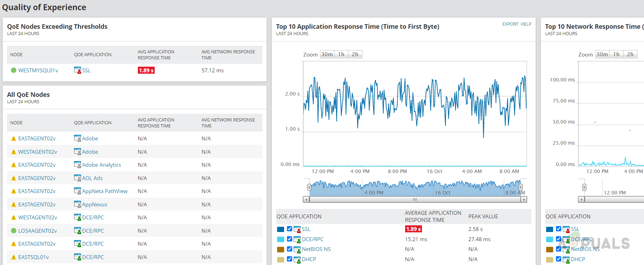Uncheck the SSL series in Application Response legend
The width and height of the screenshot is (644, 265).
coord(289,229)
